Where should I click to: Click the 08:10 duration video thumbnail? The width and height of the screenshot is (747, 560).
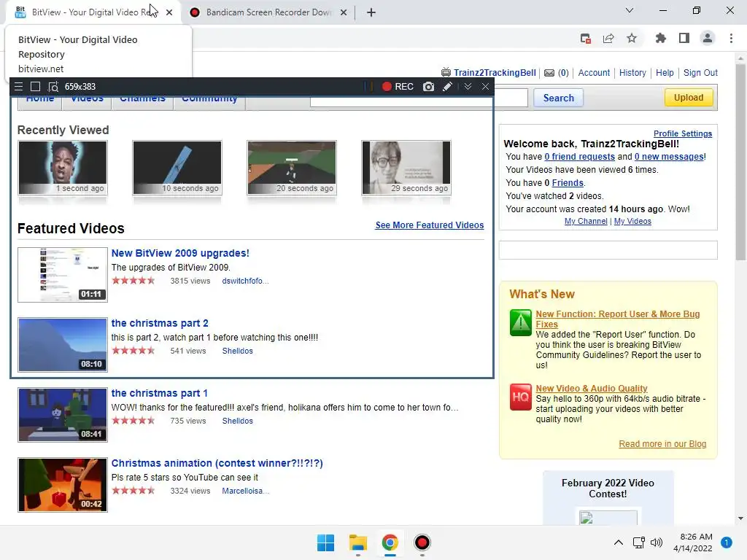[63, 345]
